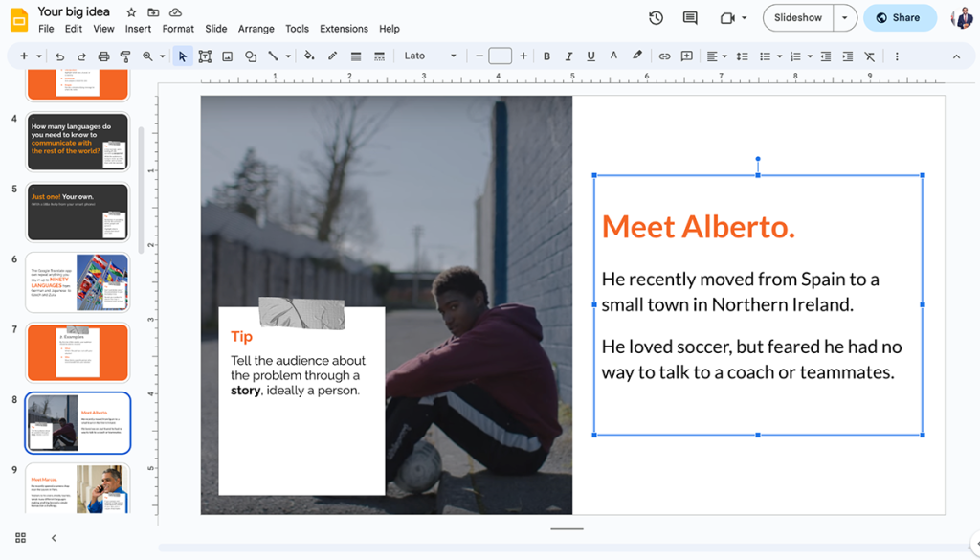Pick the Line tool
The width and height of the screenshot is (980, 560).
coord(271,56)
